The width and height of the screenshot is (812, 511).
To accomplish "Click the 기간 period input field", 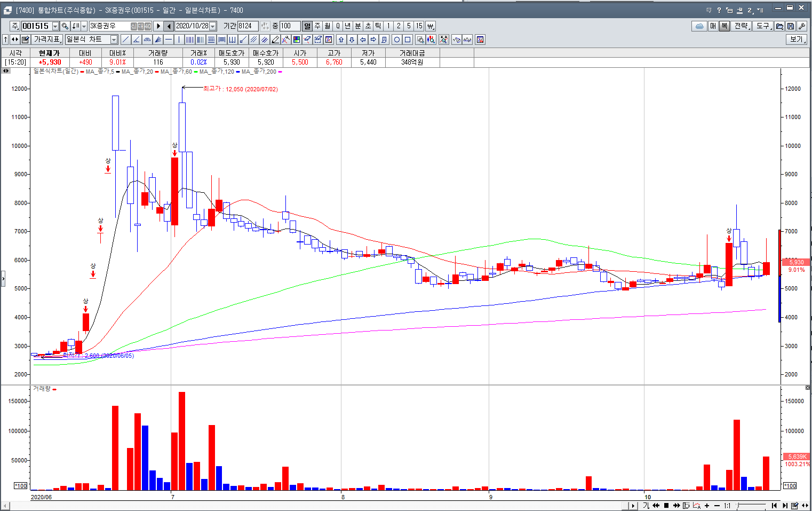I will coord(248,26).
